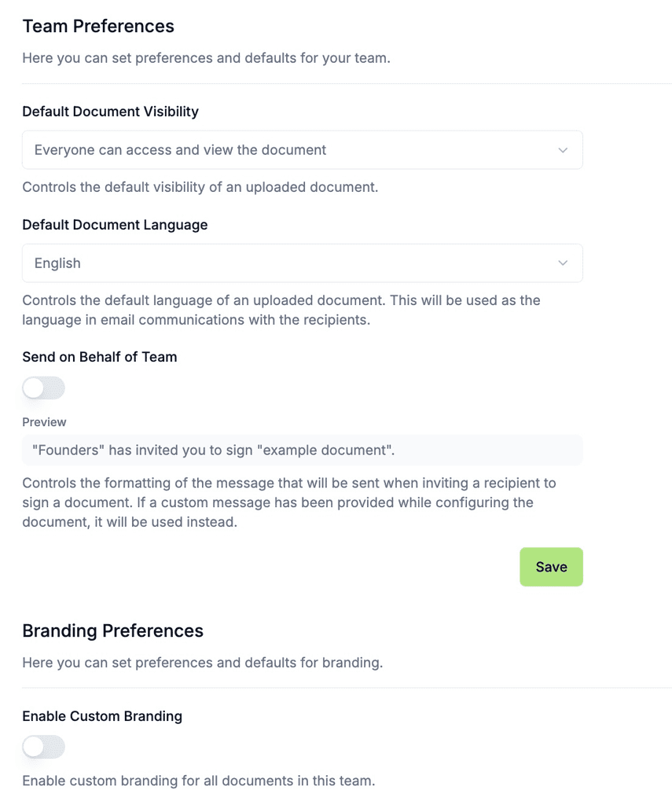Click the default visibility description text
Viewport: 672px width, 805px height.
pos(200,187)
